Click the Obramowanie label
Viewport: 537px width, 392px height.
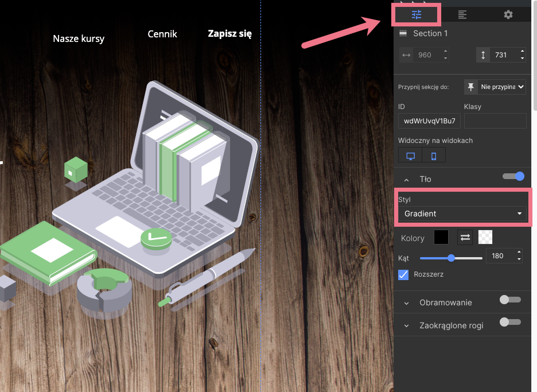click(x=446, y=302)
